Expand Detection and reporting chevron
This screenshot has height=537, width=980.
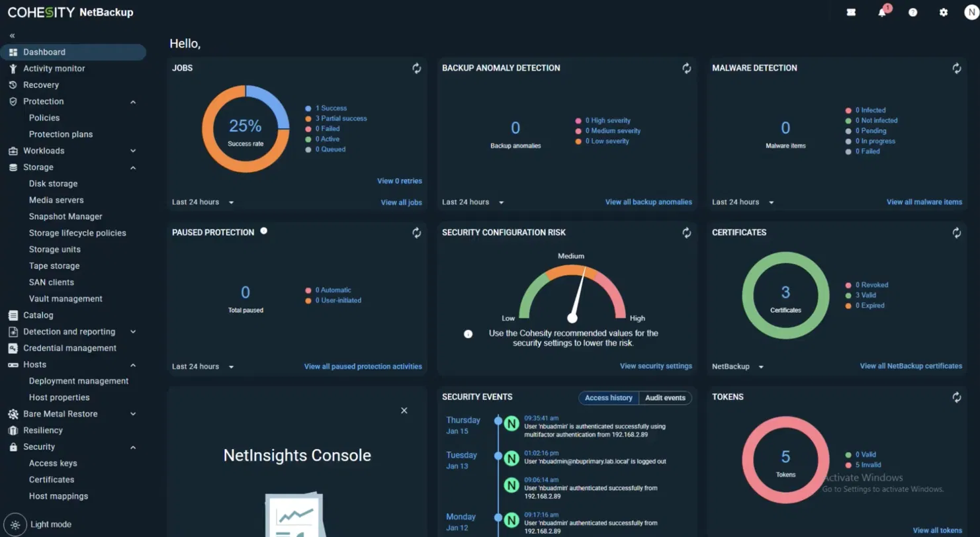click(x=133, y=332)
